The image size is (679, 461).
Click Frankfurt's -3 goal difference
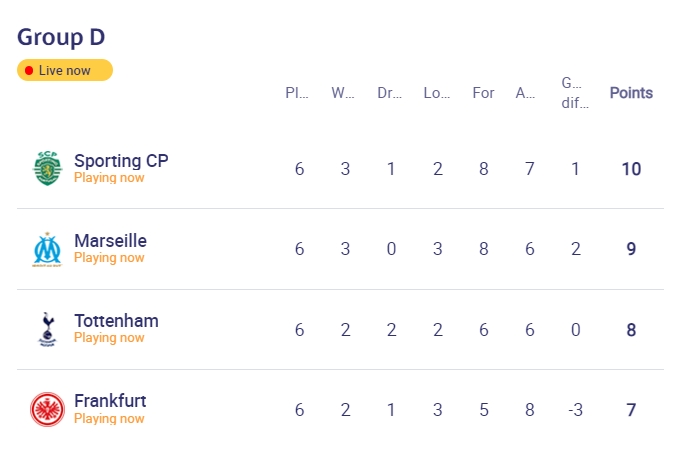575,410
